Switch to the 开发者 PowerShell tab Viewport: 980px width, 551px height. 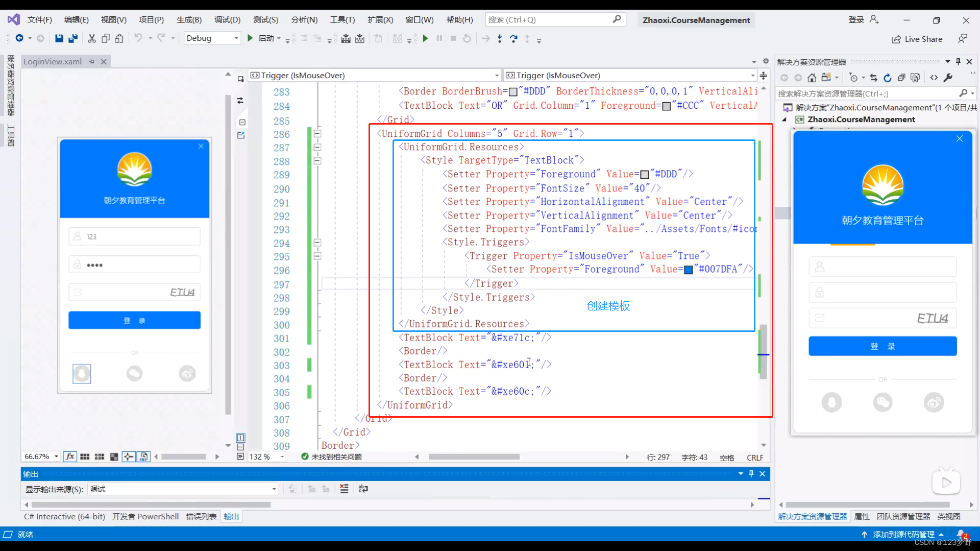[145, 517]
